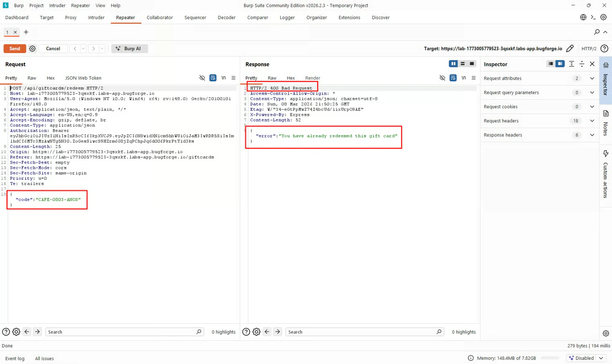Add a new Repeater tab

click(x=26, y=32)
